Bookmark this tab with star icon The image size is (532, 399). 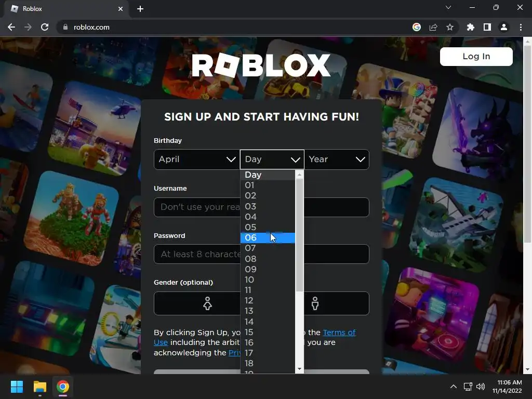tap(450, 27)
